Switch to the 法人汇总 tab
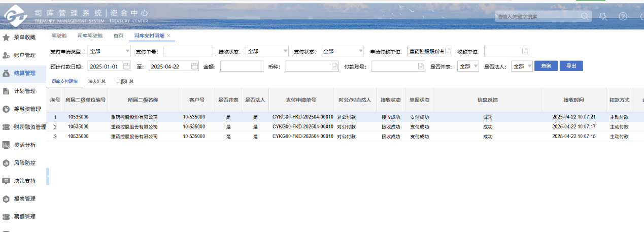The width and height of the screenshot is (644, 232). point(97,81)
